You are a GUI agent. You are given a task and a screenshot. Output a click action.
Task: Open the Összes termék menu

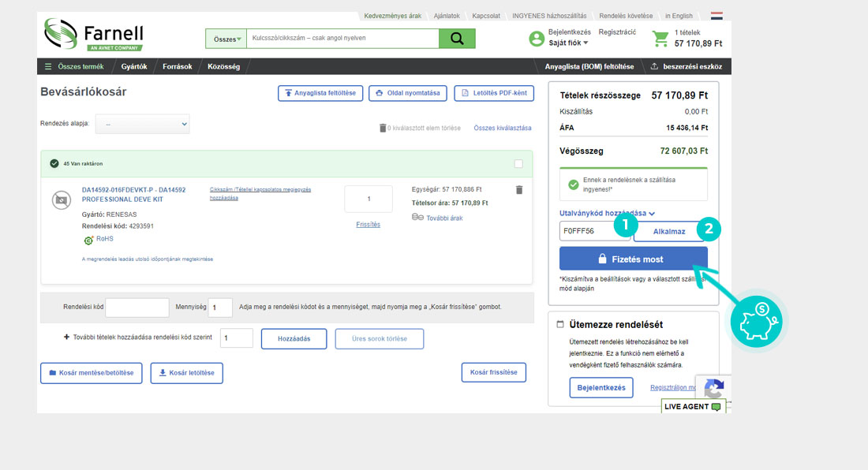pyautogui.click(x=80, y=66)
